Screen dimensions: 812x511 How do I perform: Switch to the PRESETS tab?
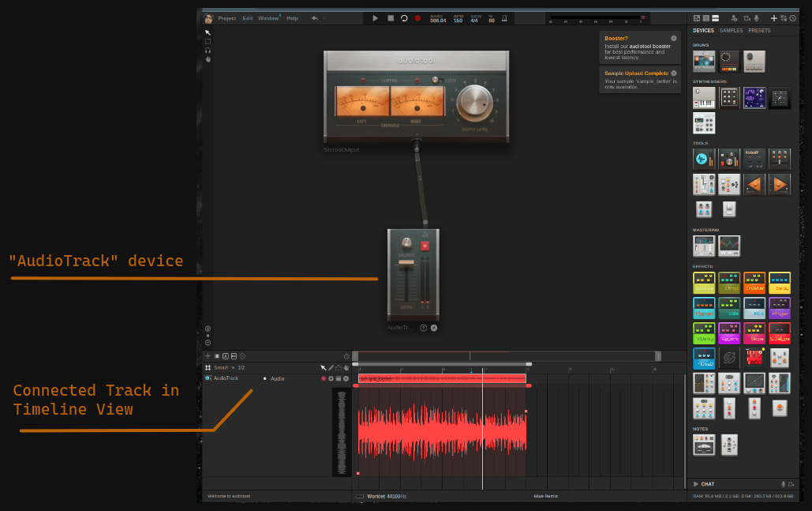click(759, 31)
